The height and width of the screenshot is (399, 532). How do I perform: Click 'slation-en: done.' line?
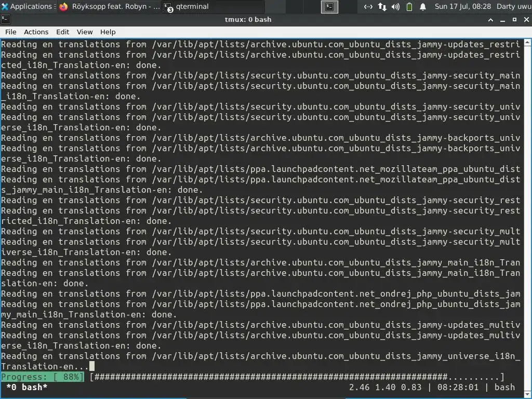point(45,283)
